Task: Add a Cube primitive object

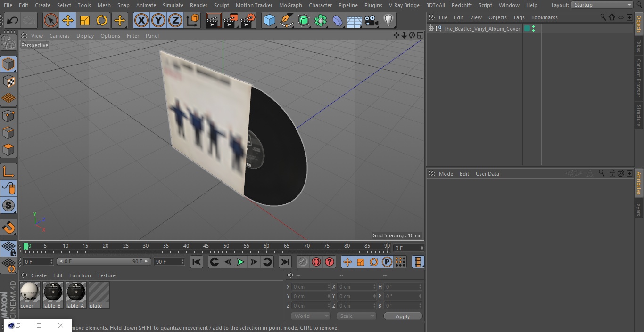Action: pos(269,21)
